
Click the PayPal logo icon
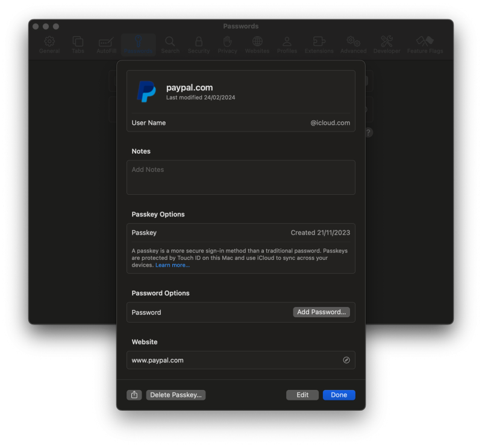tap(146, 92)
